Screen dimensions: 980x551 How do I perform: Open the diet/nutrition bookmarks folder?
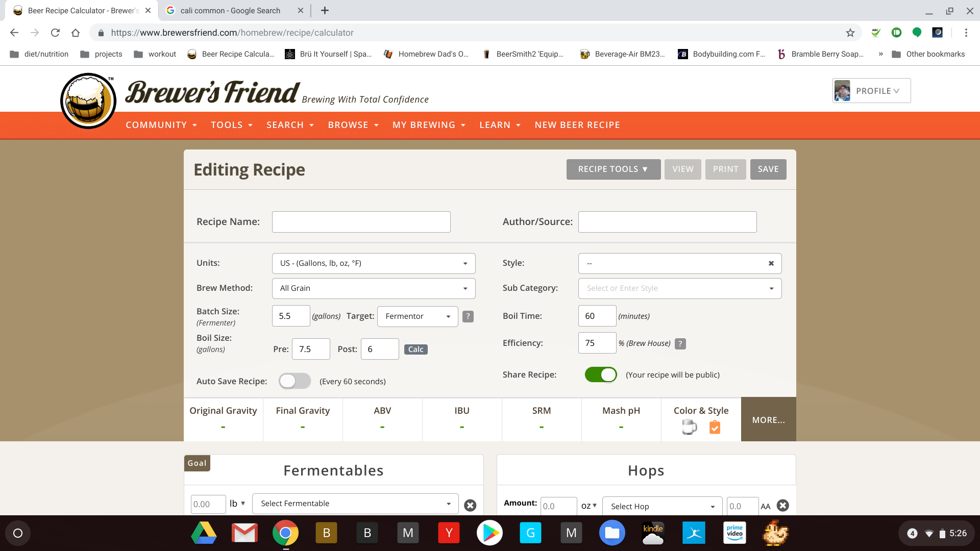click(x=39, y=54)
